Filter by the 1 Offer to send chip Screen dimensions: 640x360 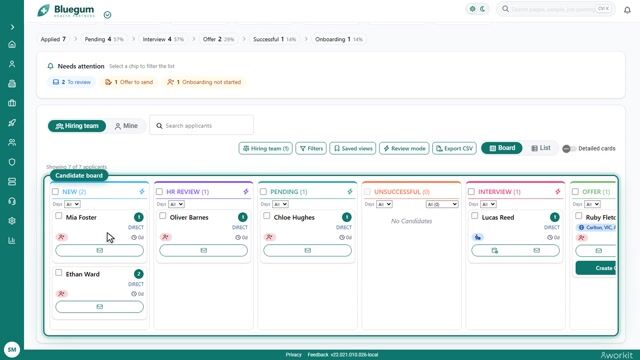click(129, 82)
